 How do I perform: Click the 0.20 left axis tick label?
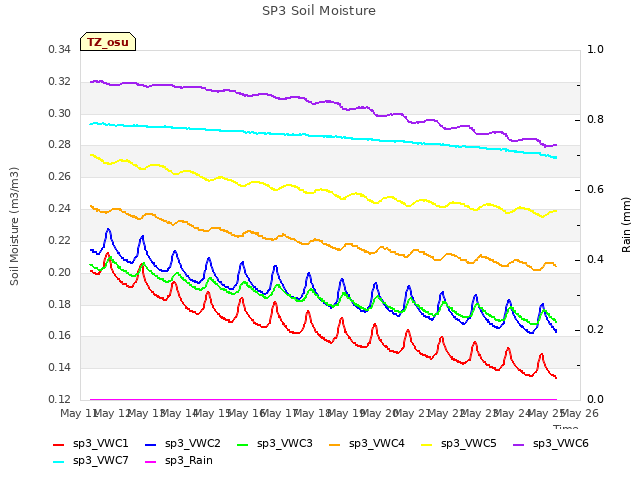coord(59,272)
